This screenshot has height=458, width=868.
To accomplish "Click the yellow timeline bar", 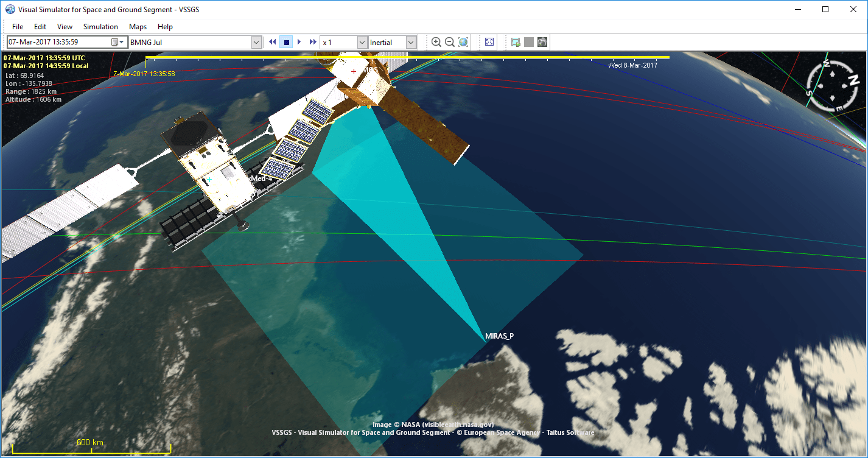I will coord(407,58).
